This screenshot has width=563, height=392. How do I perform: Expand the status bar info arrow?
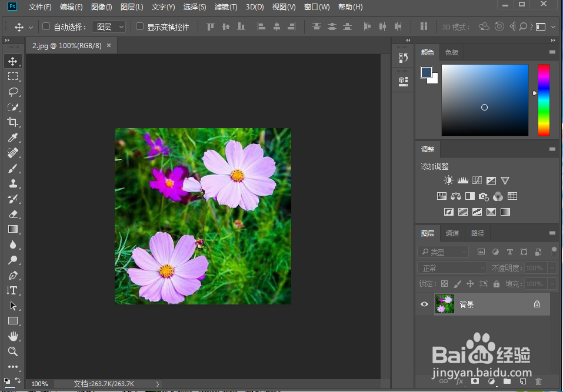157,384
